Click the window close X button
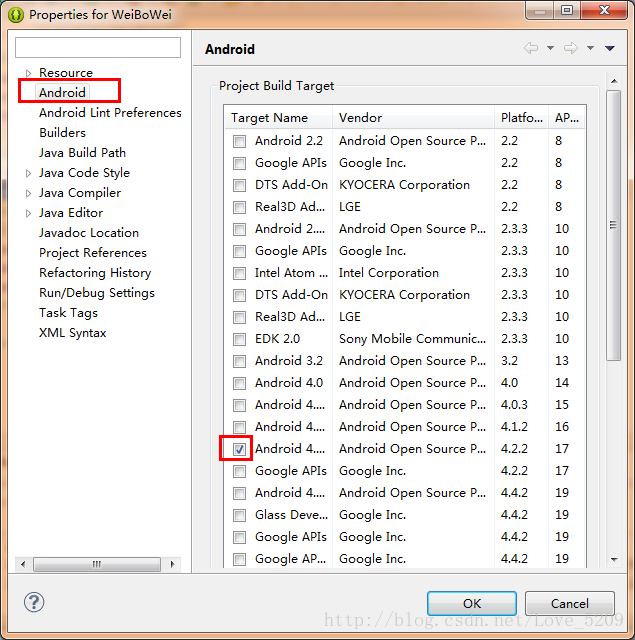 click(604, 10)
